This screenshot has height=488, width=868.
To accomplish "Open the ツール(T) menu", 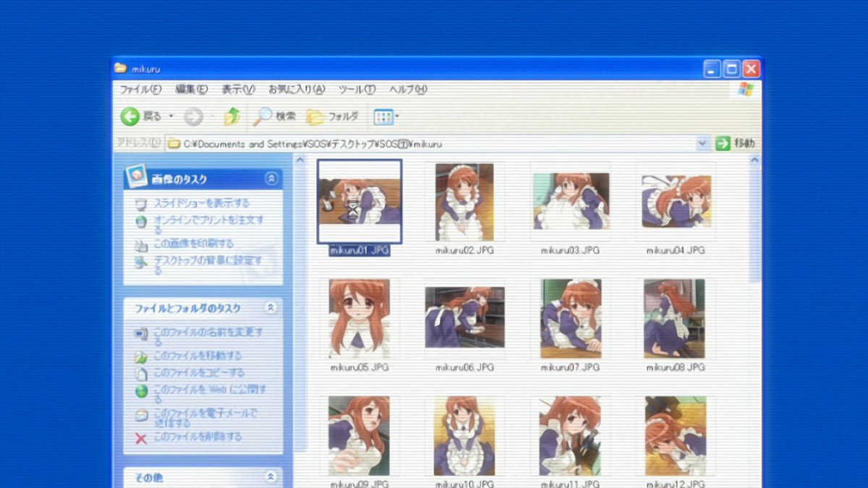I will [x=357, y=90].
